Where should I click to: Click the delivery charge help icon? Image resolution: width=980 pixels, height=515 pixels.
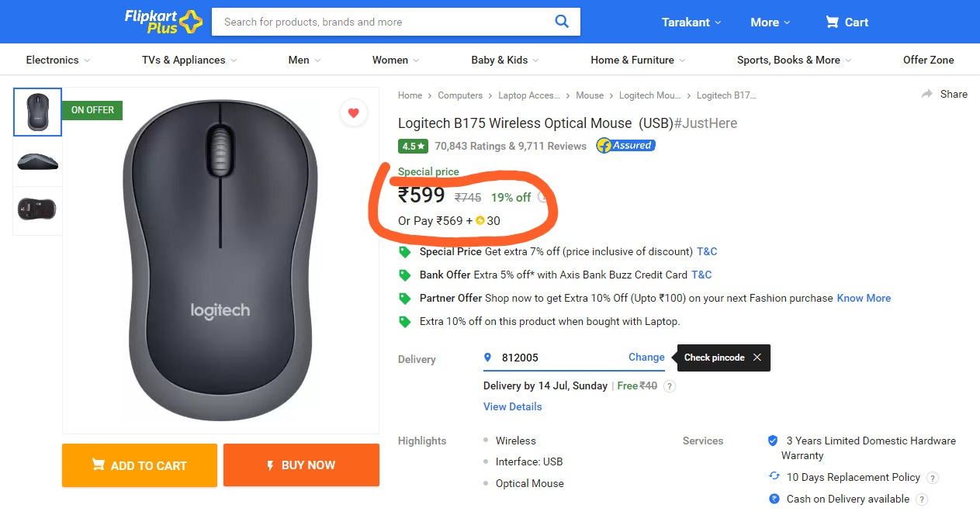tap(670, 386)
